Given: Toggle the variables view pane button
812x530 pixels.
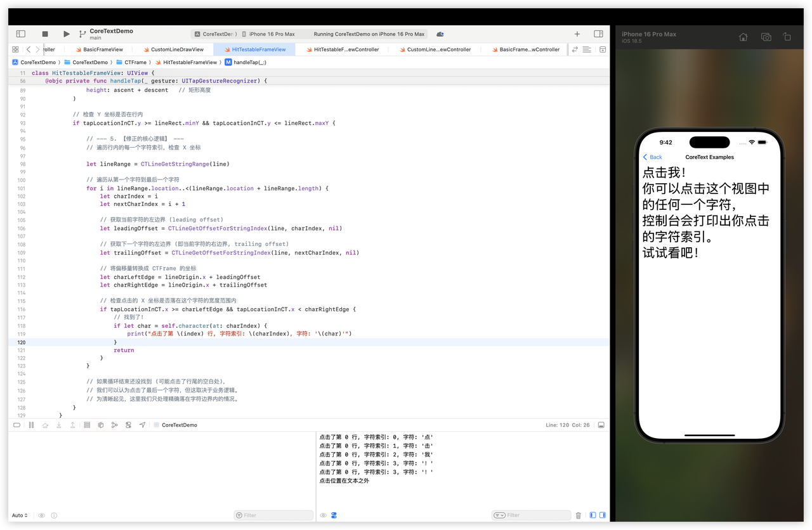Looking at the screenshot, I should tap(593, 515).
